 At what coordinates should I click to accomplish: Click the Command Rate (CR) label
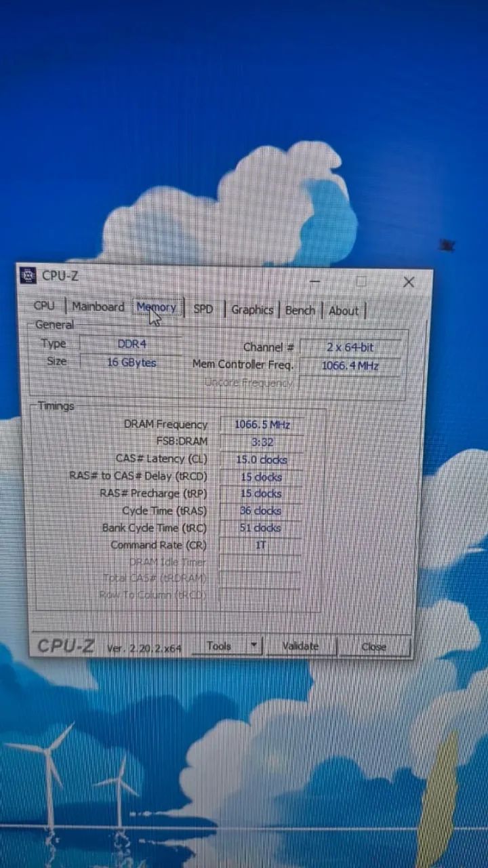(x=158, y=545)
